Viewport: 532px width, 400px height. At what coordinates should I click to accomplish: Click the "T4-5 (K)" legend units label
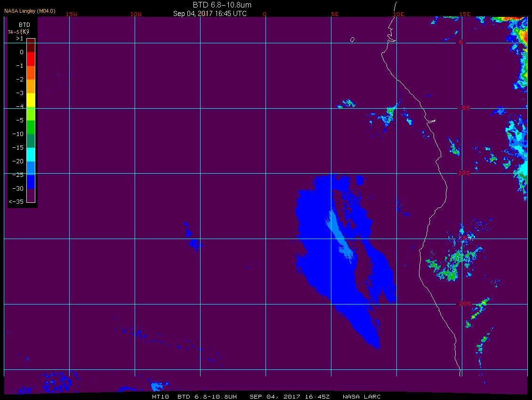point(18,32)
